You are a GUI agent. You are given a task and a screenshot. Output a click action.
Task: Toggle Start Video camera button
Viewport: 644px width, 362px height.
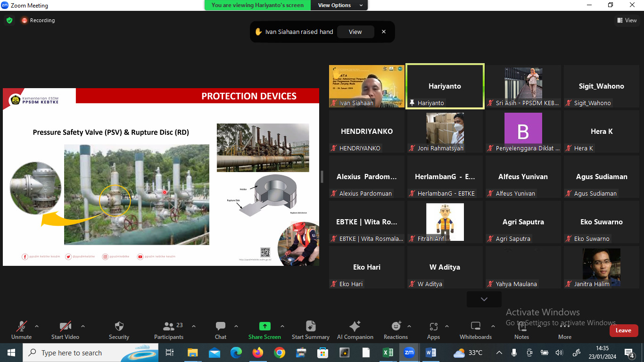coord(65,326)
